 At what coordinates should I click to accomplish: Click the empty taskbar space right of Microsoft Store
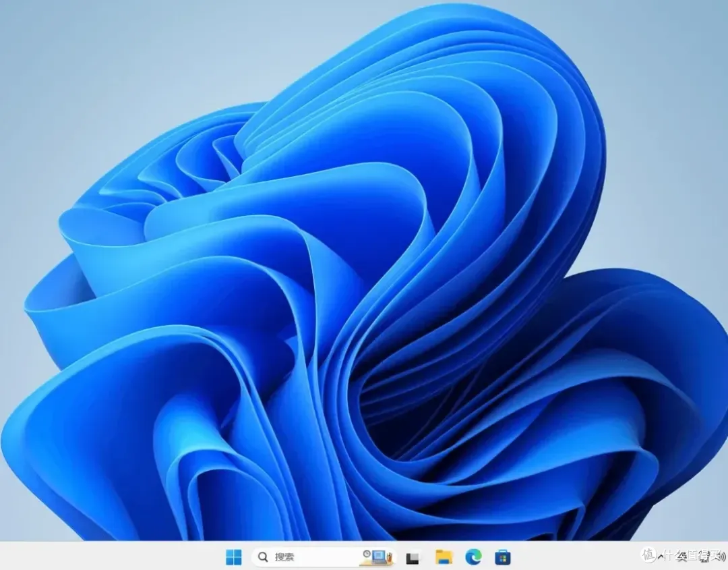click(x=573, y=557)
